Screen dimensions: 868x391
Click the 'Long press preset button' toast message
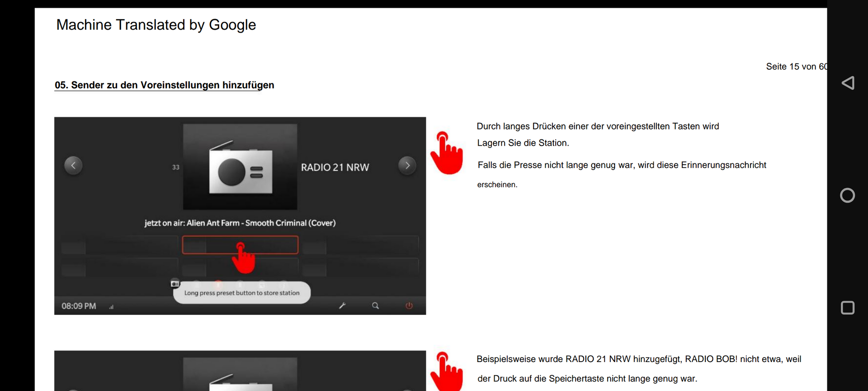point(242,293)
